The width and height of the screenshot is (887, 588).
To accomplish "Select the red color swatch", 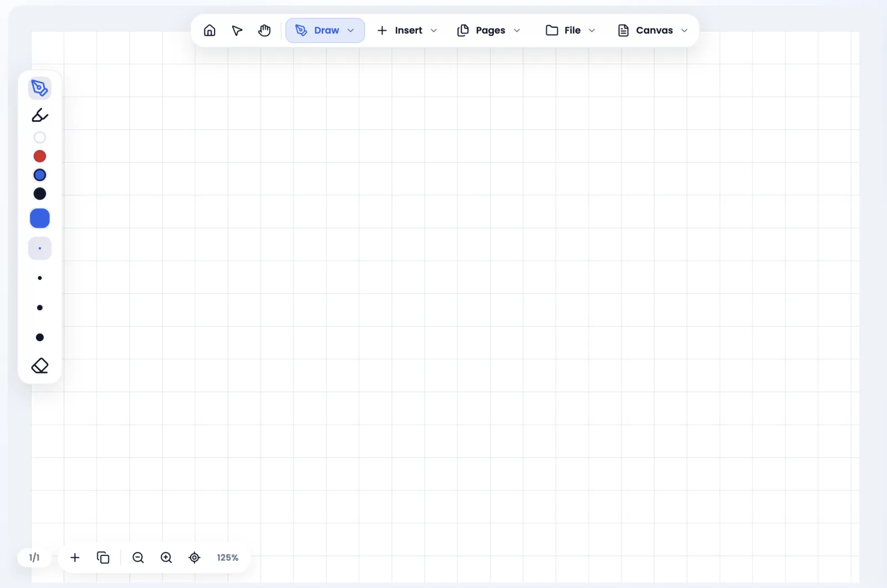I will point(40,156).
